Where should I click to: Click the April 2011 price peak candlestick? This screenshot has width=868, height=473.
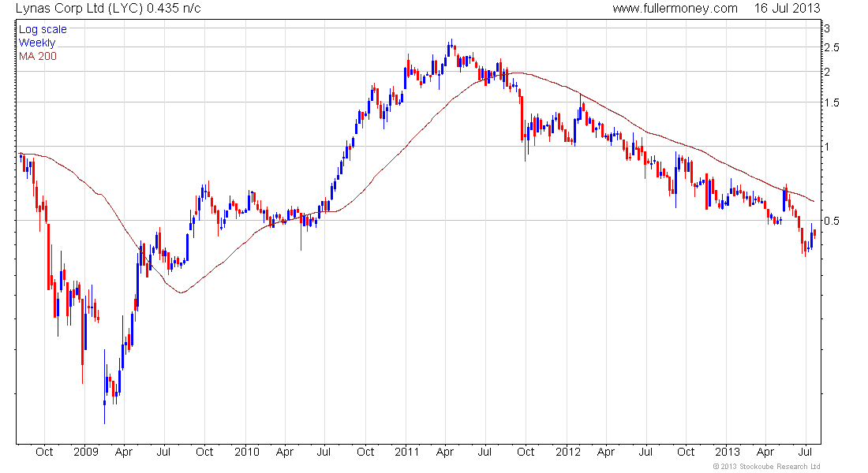click(x=451, y=47)
